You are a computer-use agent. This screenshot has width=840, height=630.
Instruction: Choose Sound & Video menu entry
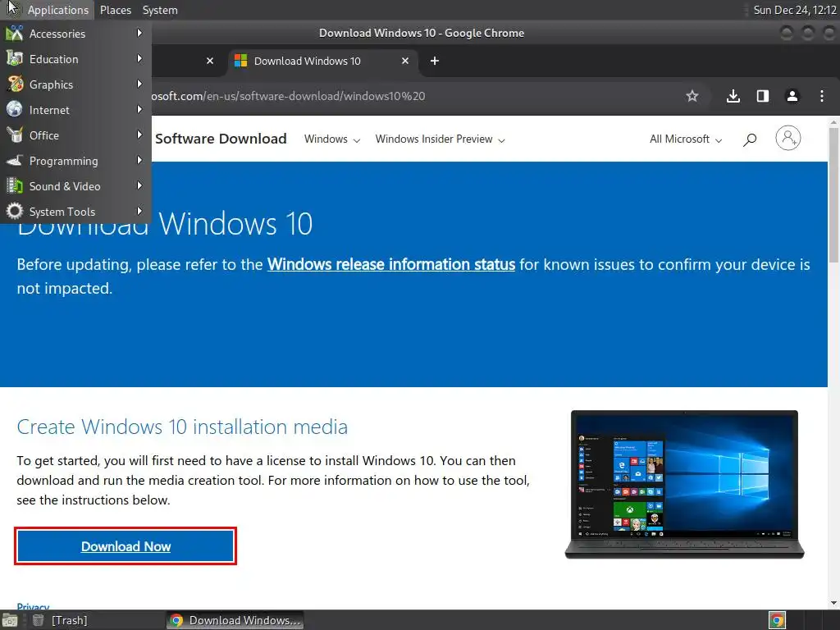click(x=75, y=186)
